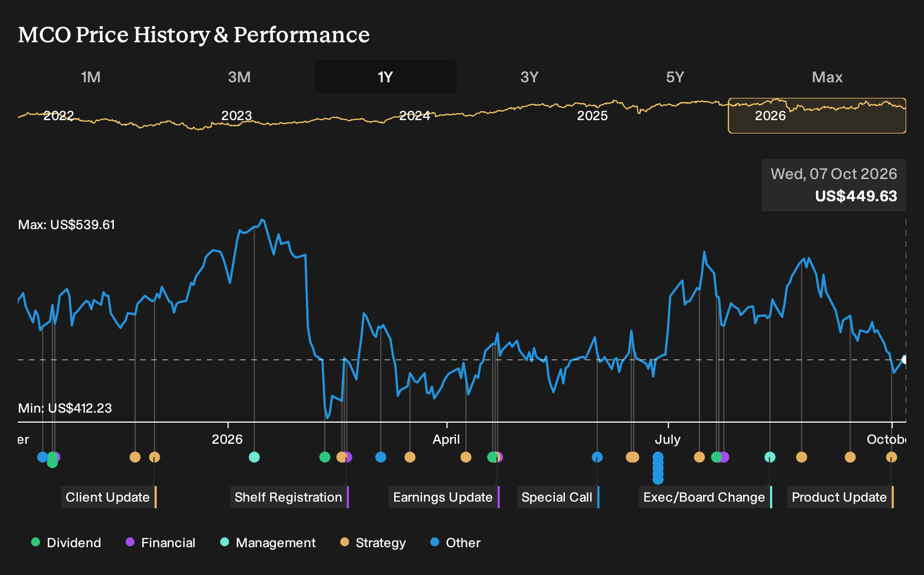Select the Max range tab
924x575 pixels.
(827, 77)
